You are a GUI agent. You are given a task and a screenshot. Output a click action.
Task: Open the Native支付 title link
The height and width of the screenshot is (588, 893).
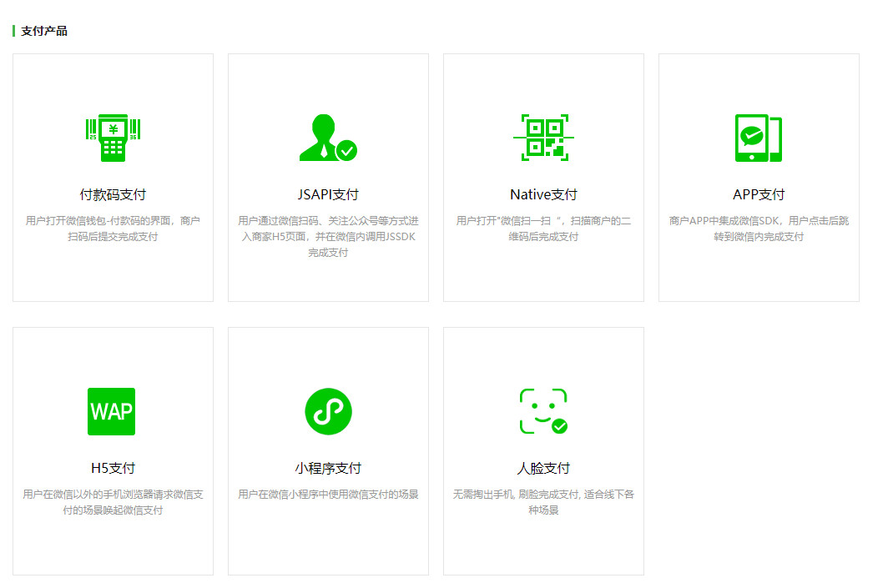[543, 194]
